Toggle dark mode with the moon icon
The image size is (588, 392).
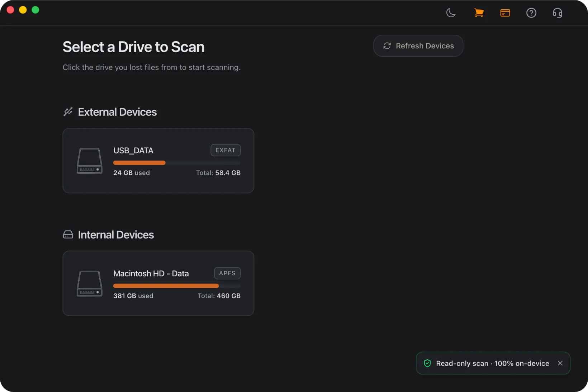(451, 13)
